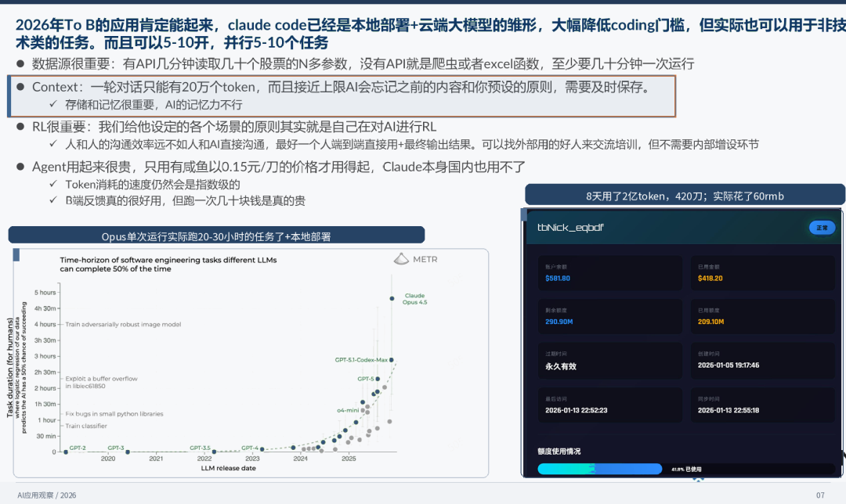The height and width of the screenshot is (504, 846).
Task: Click the sub-bullet starting '人和人的沟通效率'
Action: pos(412,145)
